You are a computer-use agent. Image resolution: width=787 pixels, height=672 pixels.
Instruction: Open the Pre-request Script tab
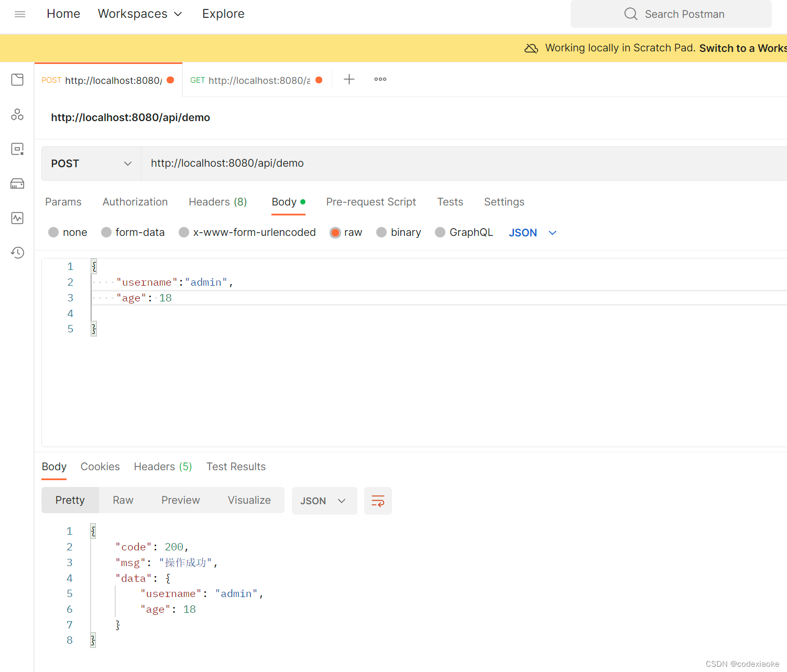(x=371, y=202)
